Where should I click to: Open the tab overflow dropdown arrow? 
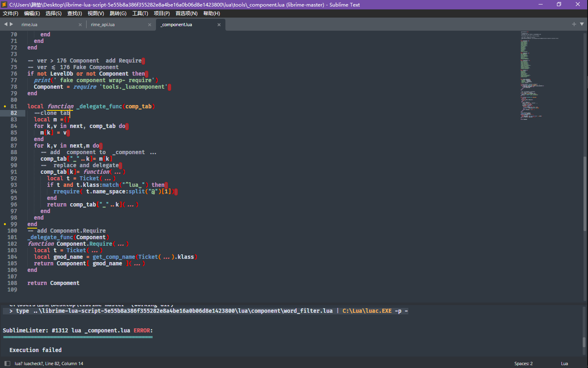click(x=582, y=24)
